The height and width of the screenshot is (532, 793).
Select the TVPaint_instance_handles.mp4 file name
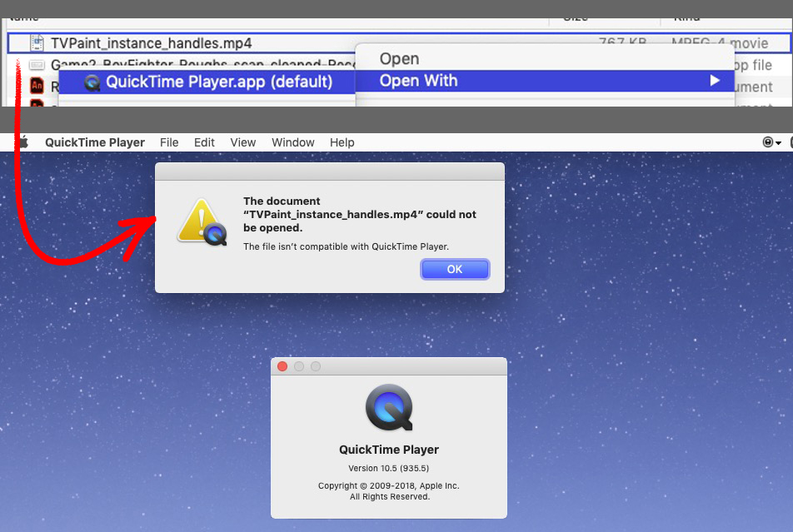[152, 43]
